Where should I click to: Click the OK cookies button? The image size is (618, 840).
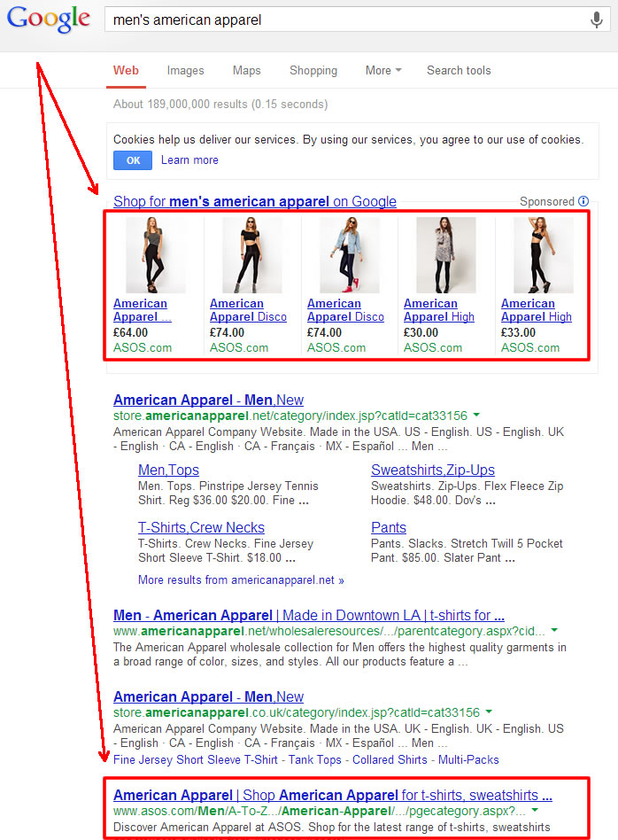coord(133,160)
